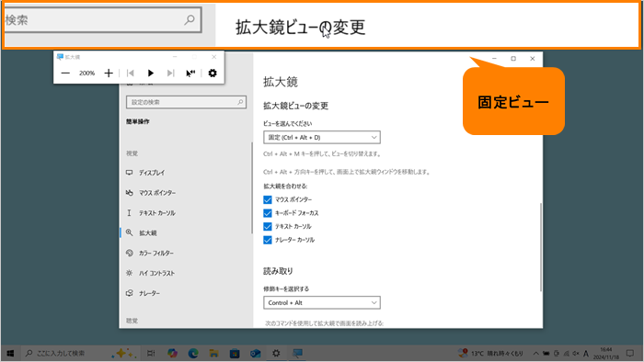
Task: Skip to next sentence in Magnifier reading controls
Action: pyautogui.click(x=170, y=73)
